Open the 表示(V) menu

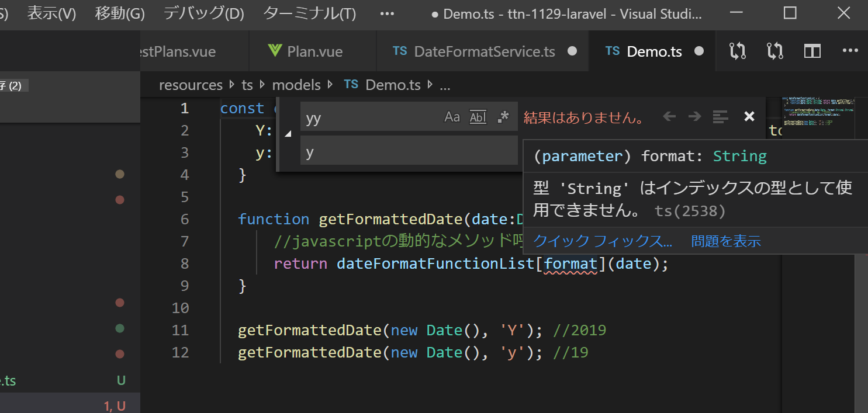coord(51,14)
